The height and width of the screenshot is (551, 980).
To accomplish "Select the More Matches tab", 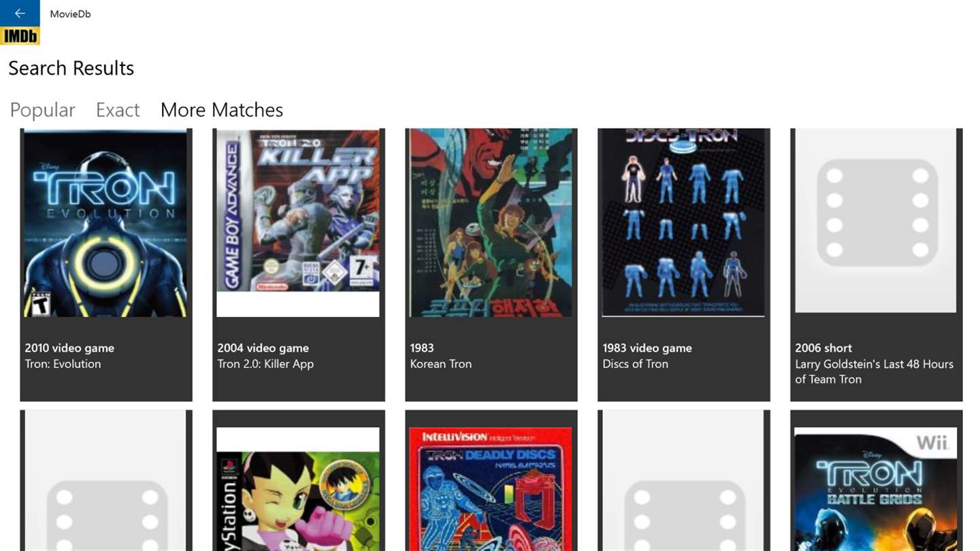I will (222, 110).
